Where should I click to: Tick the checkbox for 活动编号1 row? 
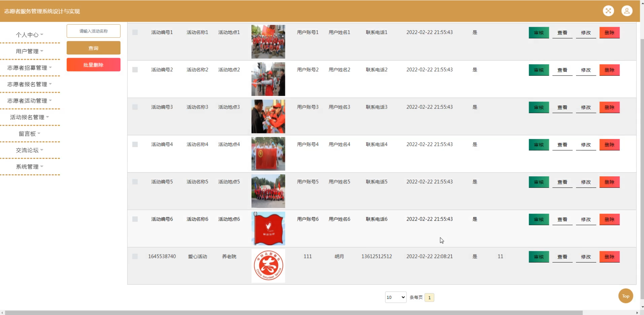point(135,32)
